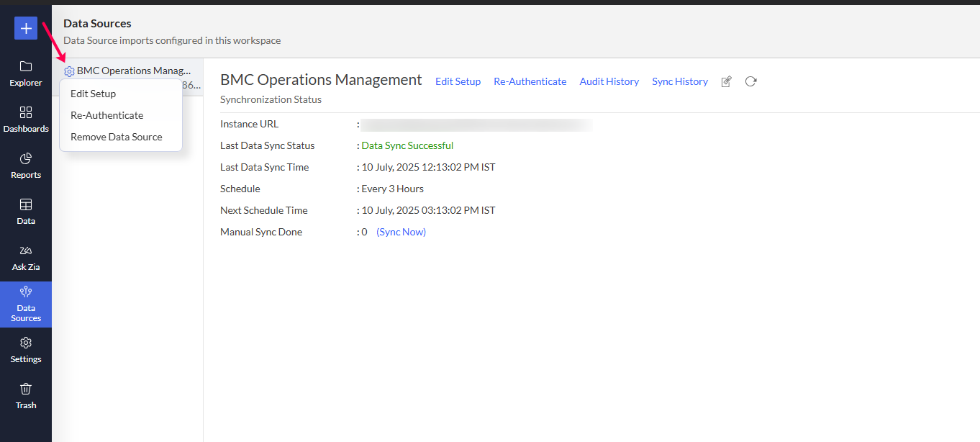The image size is (980, 442).
Task: Click the refresh icon in the header
Action: pyautogui.click(x=750, y=81)
